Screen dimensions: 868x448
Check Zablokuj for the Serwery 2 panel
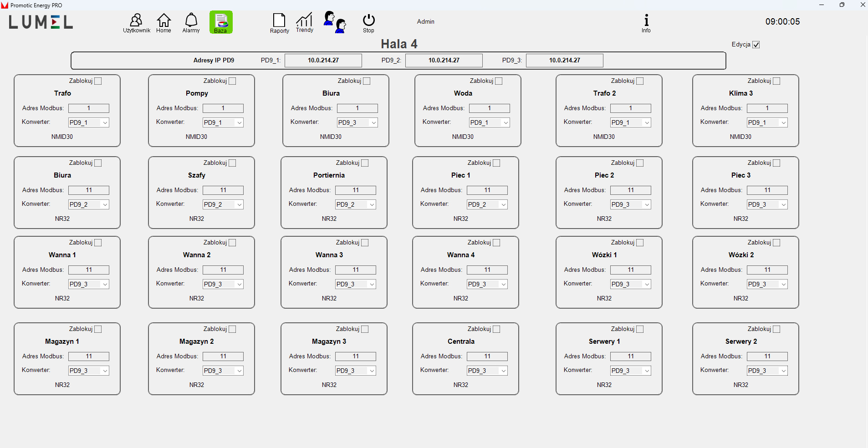776,329
